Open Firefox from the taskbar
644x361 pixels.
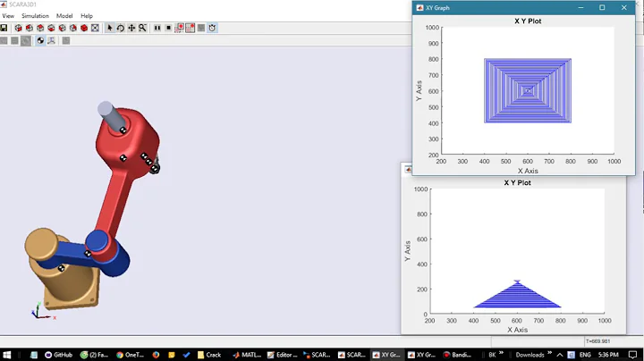156,355
